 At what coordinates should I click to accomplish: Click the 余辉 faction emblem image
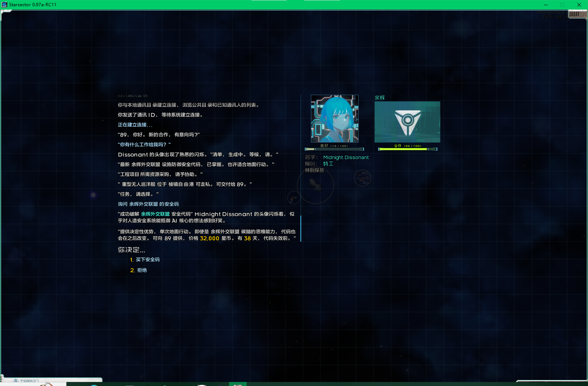[x=407, y=122]
